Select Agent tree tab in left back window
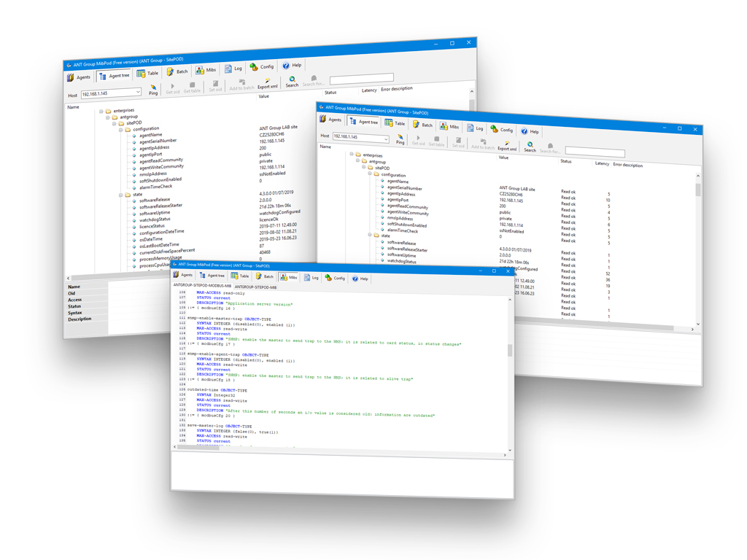This screenshot has width=747, height=560. click(115, 75)
